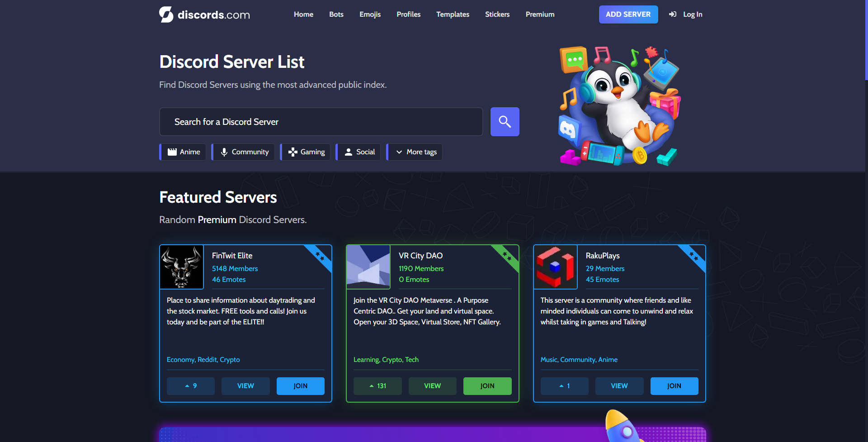View the RakuPlays server page
Viewport: 868px width, 442px height.
click(619, 386)
